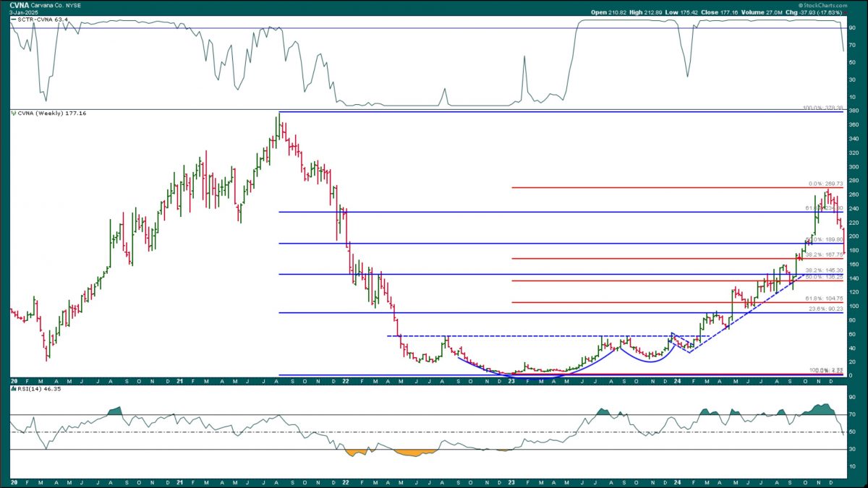
Task: Click the 0.0%: 269.73 Fibonacci label
Action: click(x=826, y=184)
